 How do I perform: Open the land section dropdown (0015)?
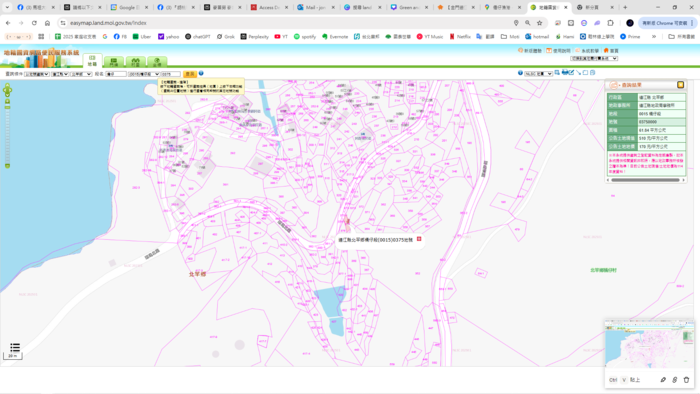click(144, 74)
